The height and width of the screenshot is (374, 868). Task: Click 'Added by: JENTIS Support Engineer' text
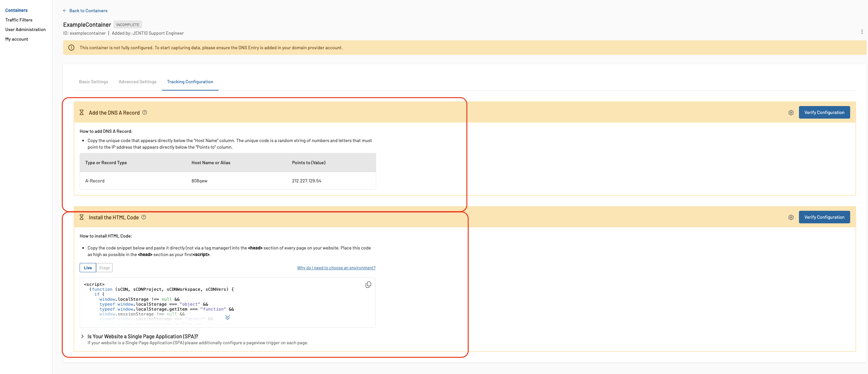point(148,33)
